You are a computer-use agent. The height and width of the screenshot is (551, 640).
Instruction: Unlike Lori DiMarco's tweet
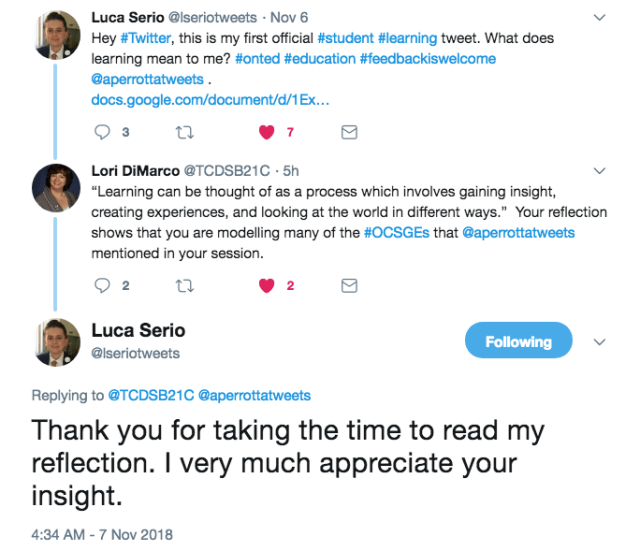[x=267, y=285]
